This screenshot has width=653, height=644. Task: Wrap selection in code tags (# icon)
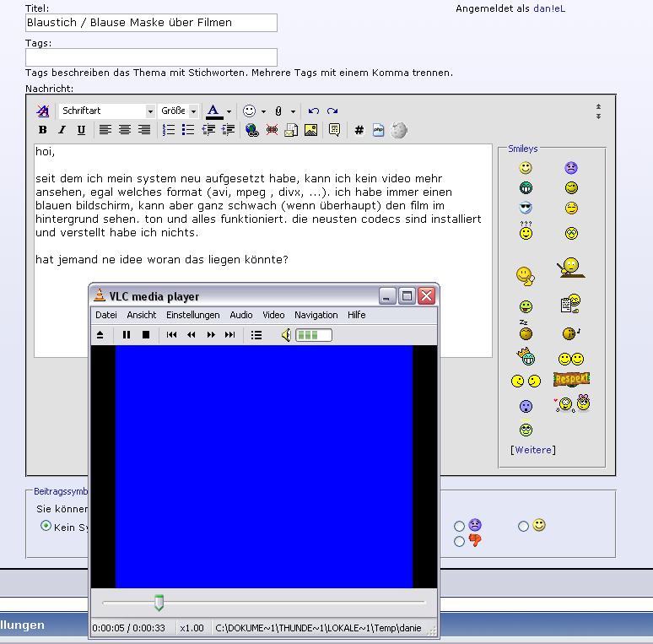(x=359, y=130)
